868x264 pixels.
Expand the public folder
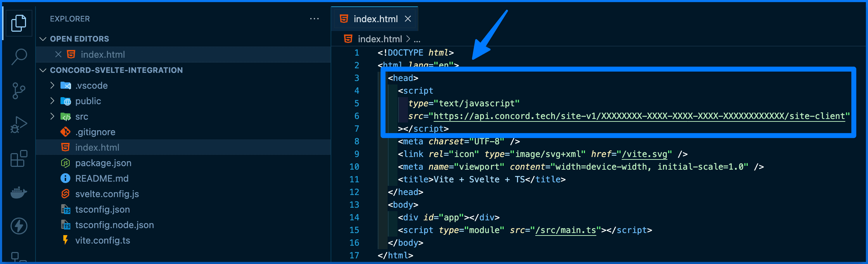pos(52,101)
